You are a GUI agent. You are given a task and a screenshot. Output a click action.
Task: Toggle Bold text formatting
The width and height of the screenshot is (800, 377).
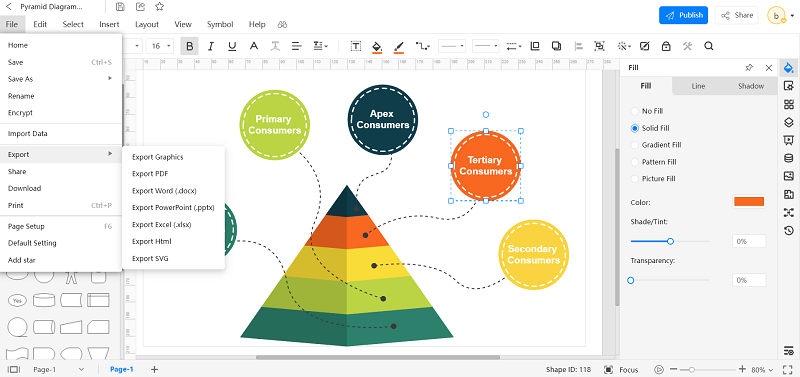[189, 46]
